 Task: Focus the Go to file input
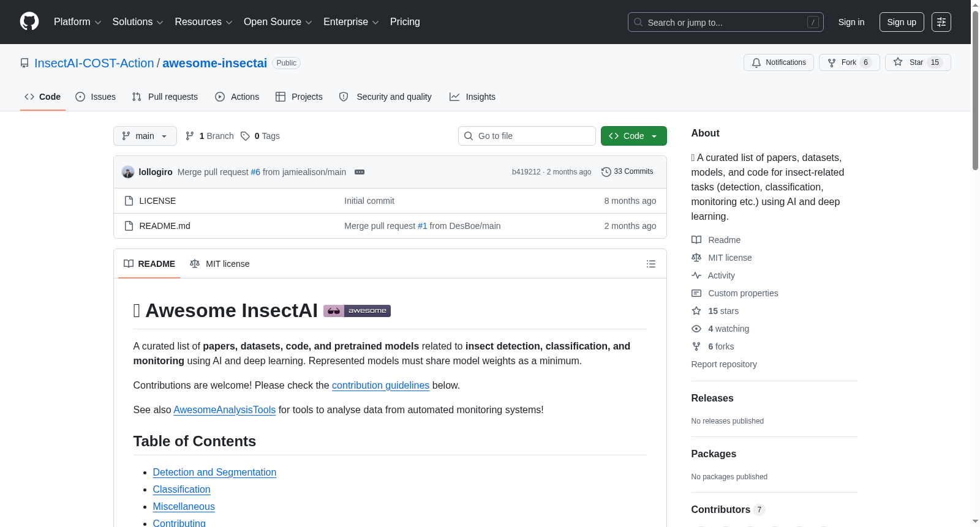tap(527, 136)
